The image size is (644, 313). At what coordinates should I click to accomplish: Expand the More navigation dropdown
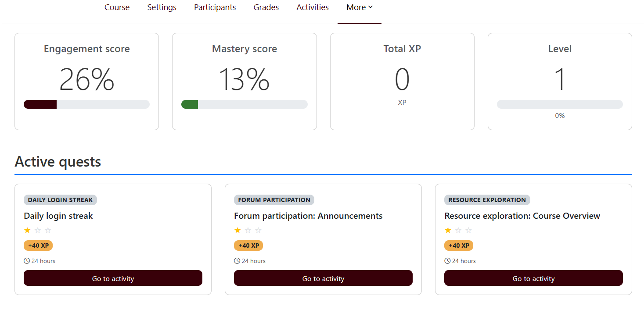tap(359, 7)
